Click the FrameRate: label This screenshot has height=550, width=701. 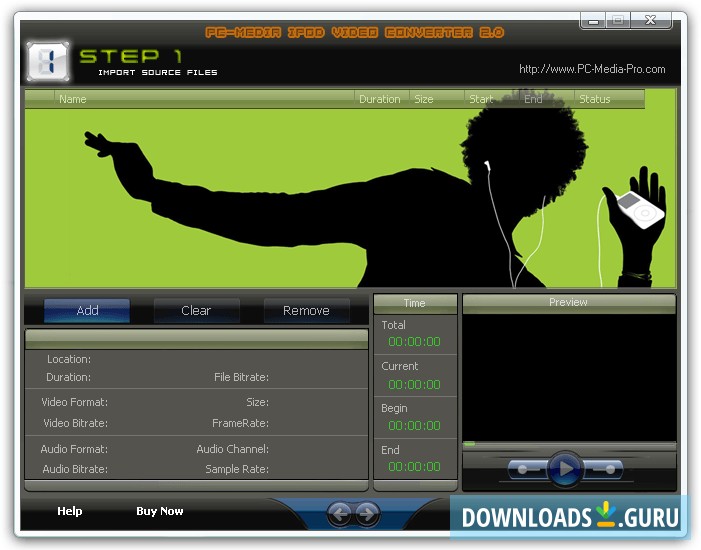coord(241,423)
